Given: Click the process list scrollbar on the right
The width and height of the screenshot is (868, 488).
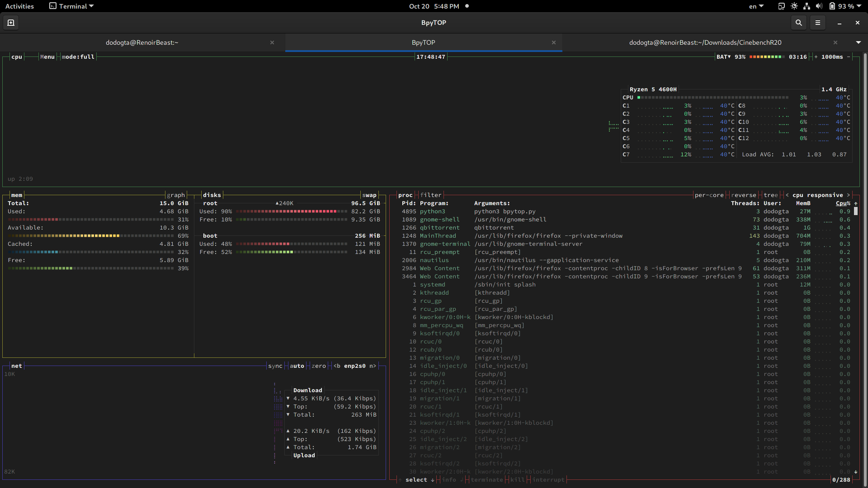Looking at the screenshot, I should point(857,211).
